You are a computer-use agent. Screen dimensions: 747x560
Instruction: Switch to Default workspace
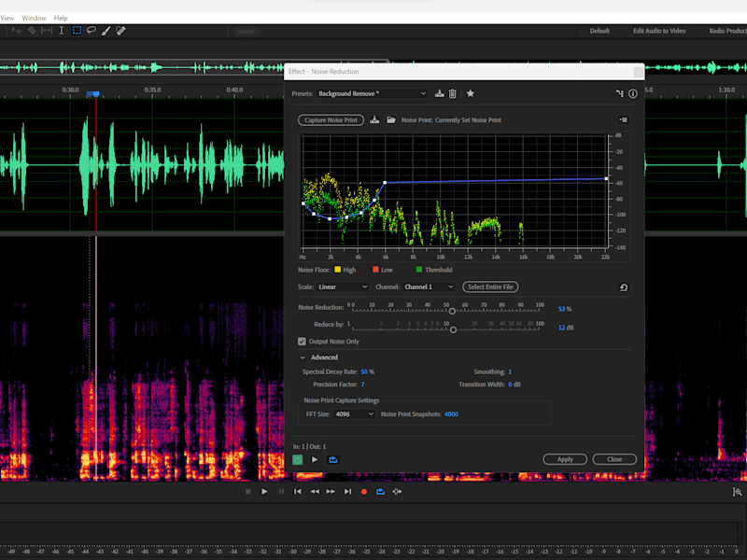tap(599, 31)
